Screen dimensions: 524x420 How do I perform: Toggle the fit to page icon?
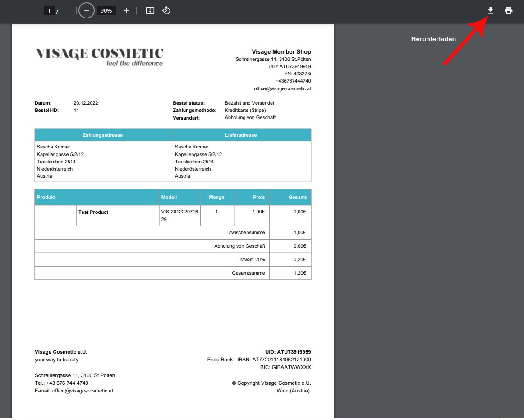[150, 10]
